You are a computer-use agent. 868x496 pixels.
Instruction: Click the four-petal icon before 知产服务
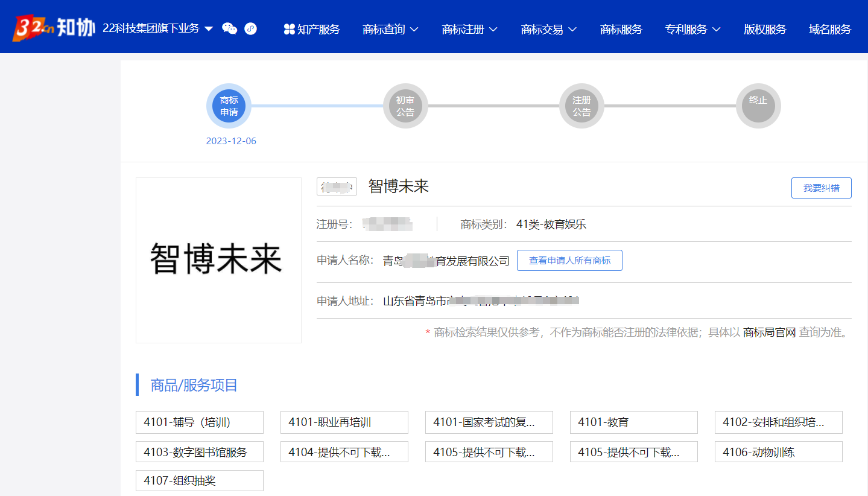click(289, 29)
